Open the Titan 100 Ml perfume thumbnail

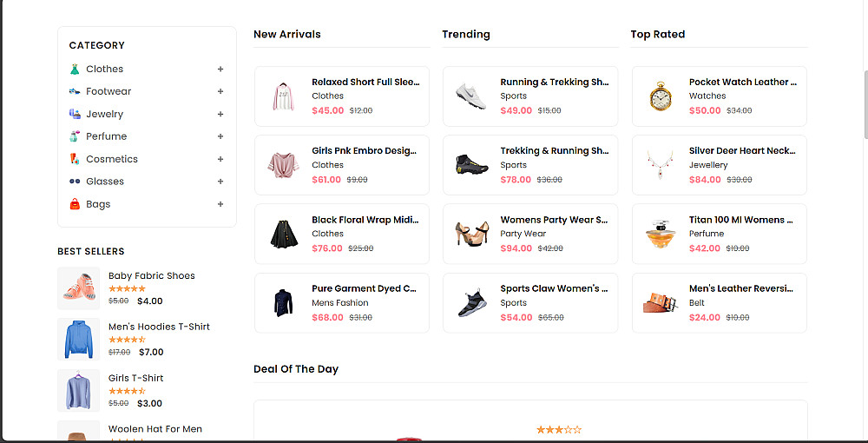point(660,234)
